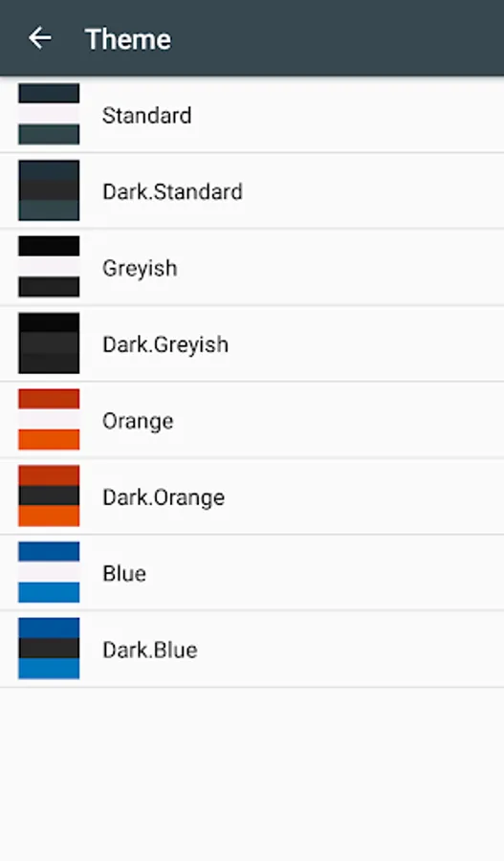
Task: Apply the Dark.Greyish theme
Action: [165, 344]
